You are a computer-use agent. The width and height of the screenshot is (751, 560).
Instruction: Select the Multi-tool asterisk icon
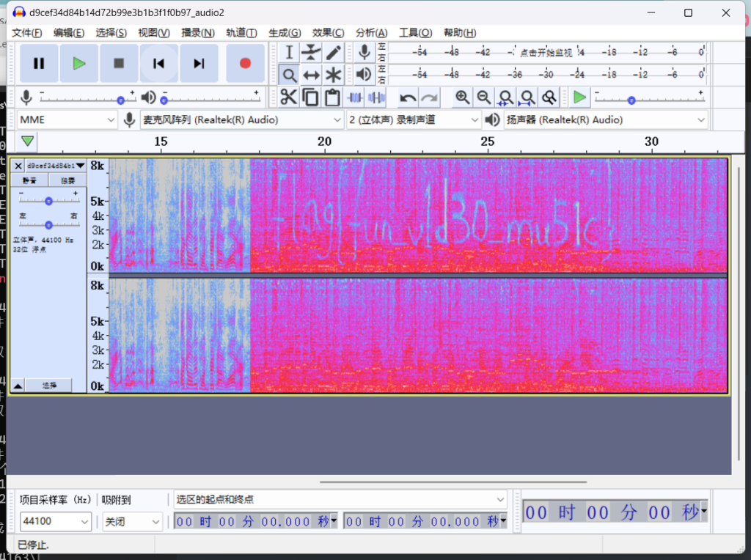click(x=334, y=75)
